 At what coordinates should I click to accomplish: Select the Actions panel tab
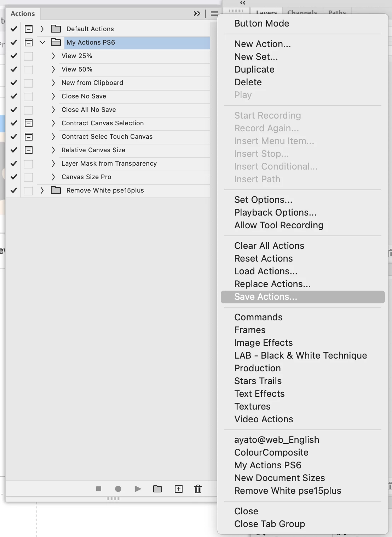click(23, 14)
